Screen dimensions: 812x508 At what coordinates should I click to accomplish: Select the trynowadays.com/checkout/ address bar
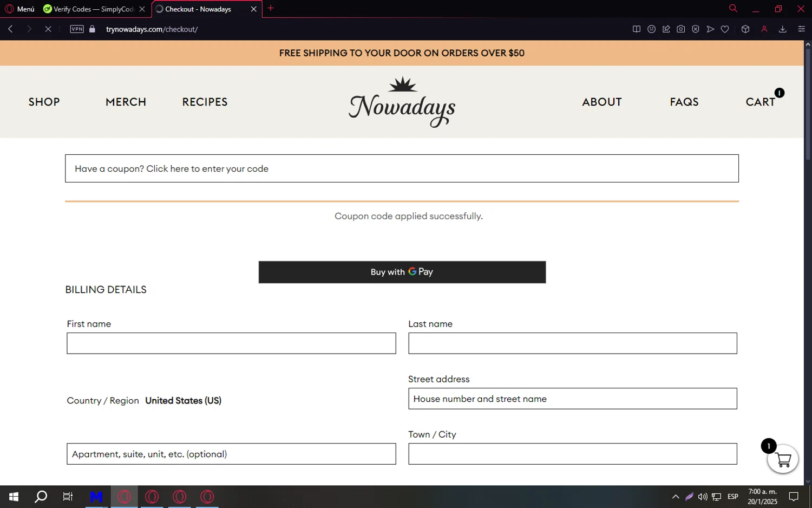click(x=152, y=29)
